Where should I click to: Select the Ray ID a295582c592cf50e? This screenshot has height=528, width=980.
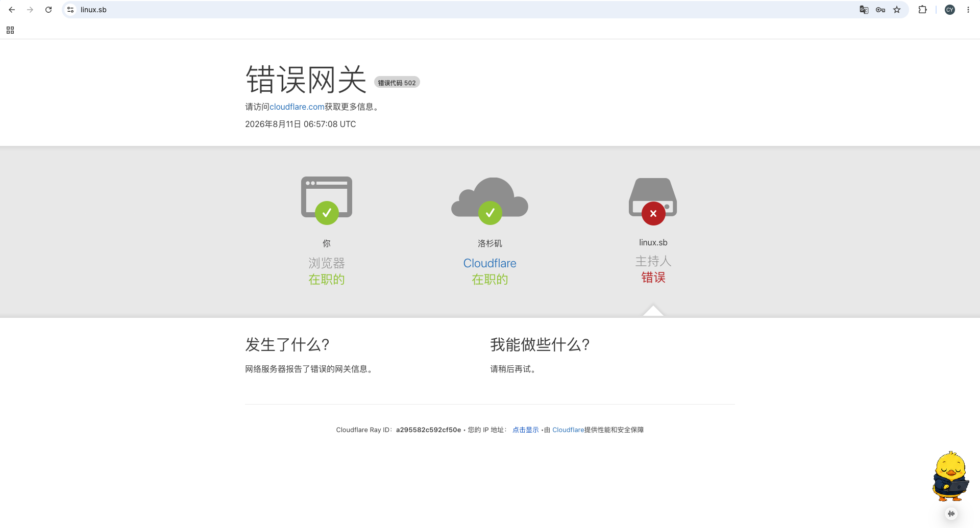pos(428,430)
